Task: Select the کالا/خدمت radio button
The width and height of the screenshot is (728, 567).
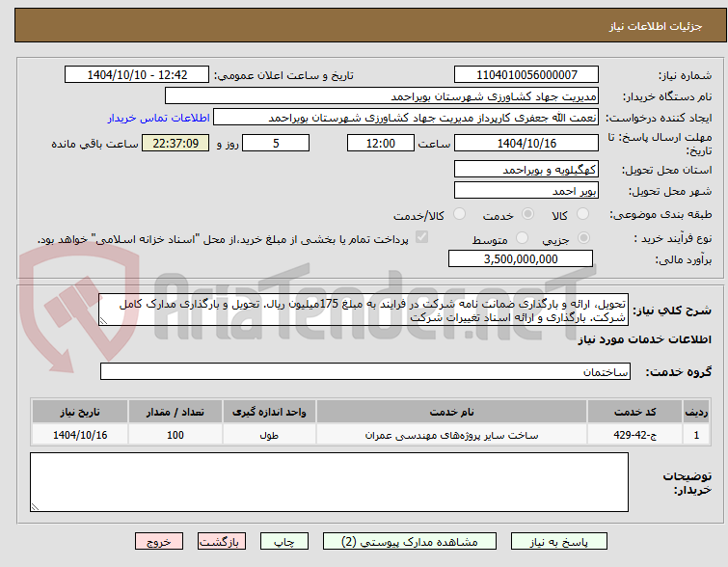Action: 459,214
